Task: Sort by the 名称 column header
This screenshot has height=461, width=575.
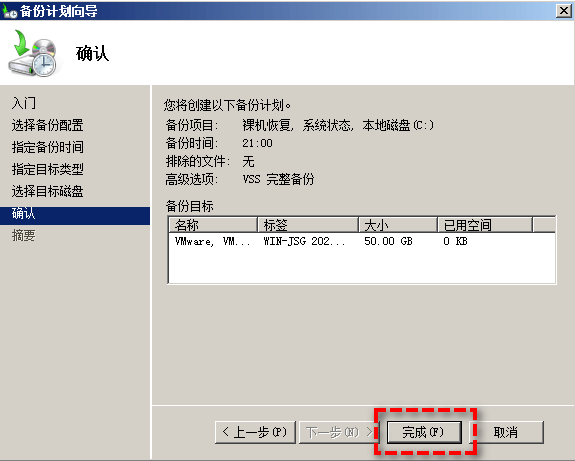Action: tap(213, 224)
